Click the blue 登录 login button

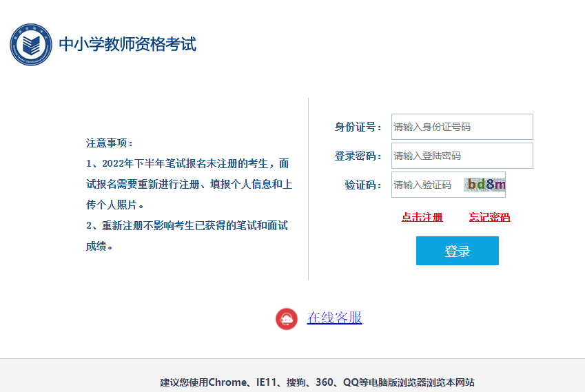pyautogui.click(x=458, y=251)
